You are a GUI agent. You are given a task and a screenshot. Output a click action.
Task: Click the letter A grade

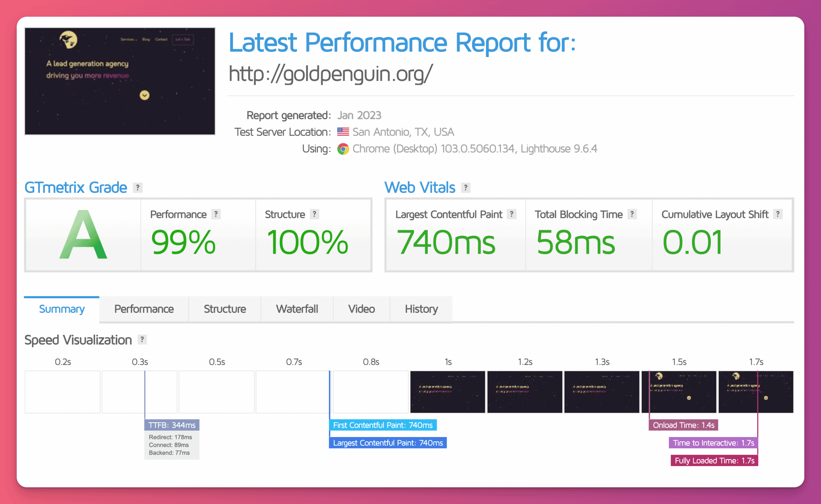point(83,234)
